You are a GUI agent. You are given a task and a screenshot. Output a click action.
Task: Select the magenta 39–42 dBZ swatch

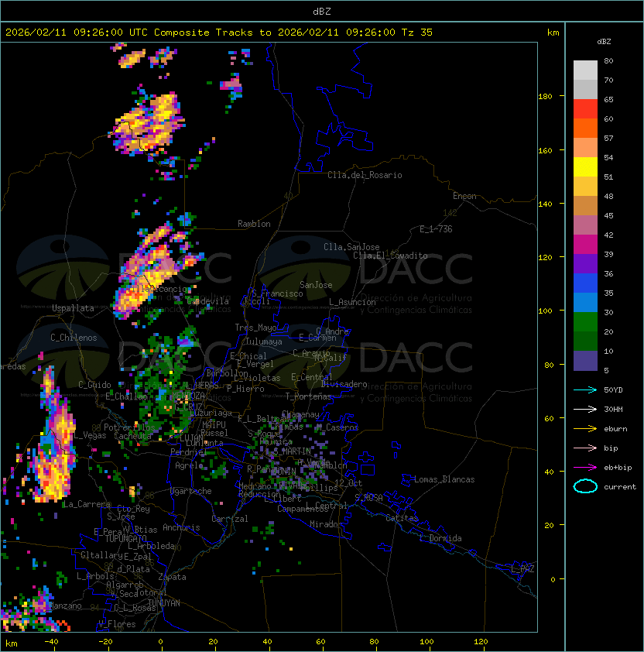(585, 245)
